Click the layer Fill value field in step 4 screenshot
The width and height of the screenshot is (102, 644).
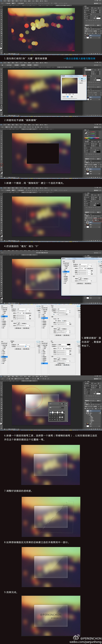click(99, 220)
